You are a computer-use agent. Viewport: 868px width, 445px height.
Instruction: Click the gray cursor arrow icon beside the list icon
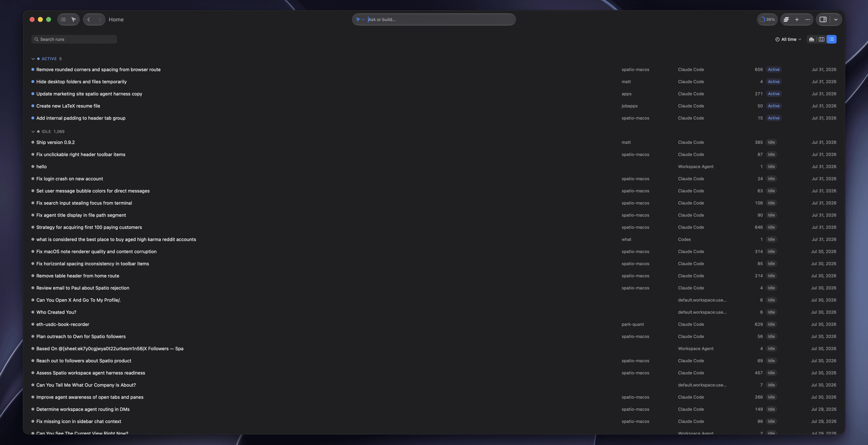coord(74,20)
